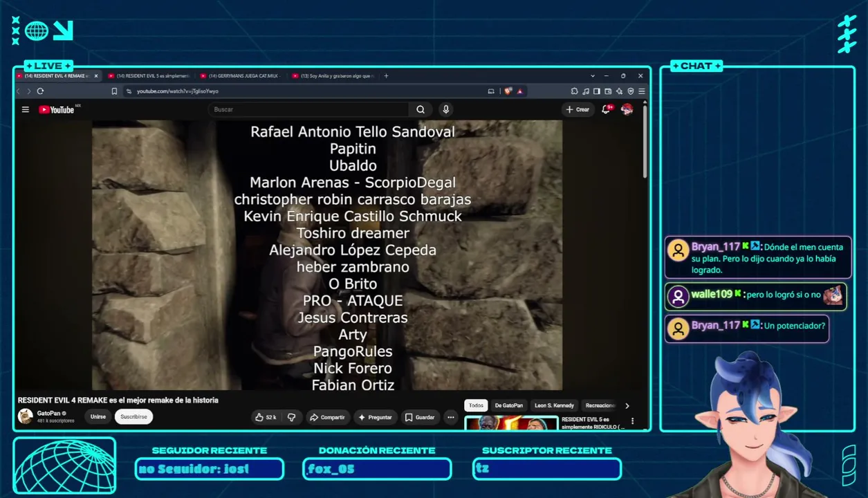Click the Compartir share button
The height and width of the screenshot is (498, 868).
(327, 417)
